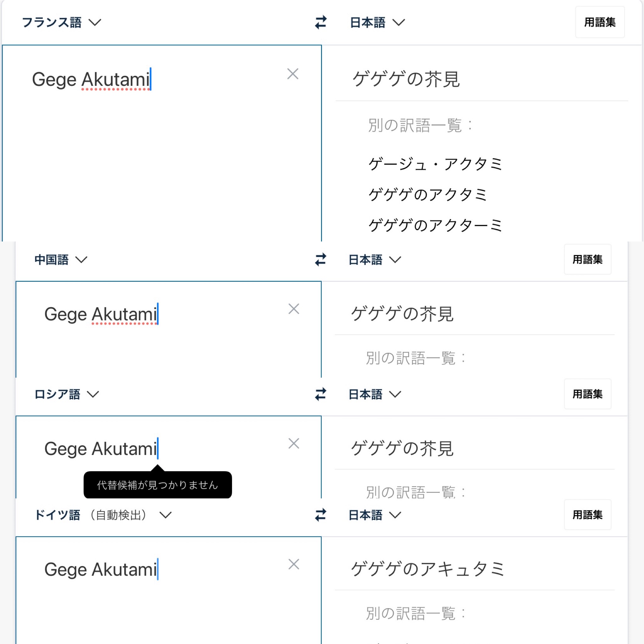Clear the Russian source text with X
This screenshot has height=644, width=644.
[294, 444]
